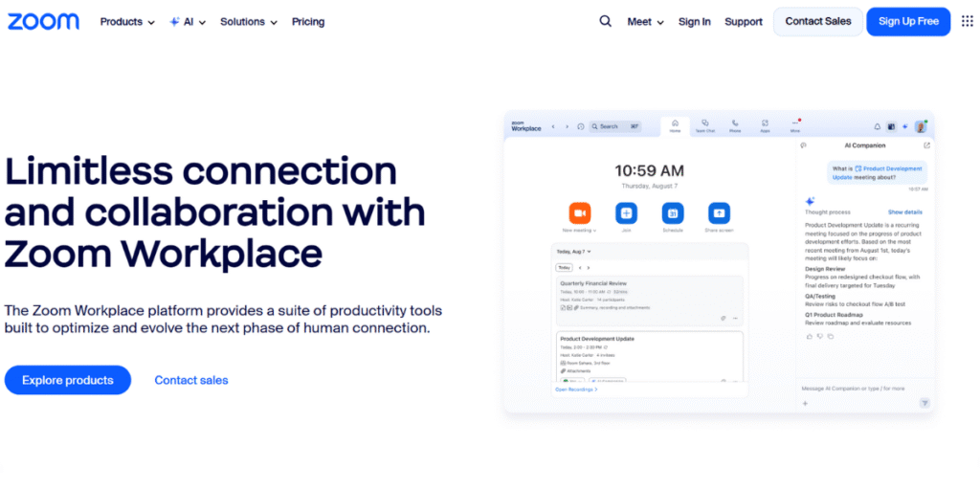Open the Meet dropdown in header

click(x=646, y=21)
